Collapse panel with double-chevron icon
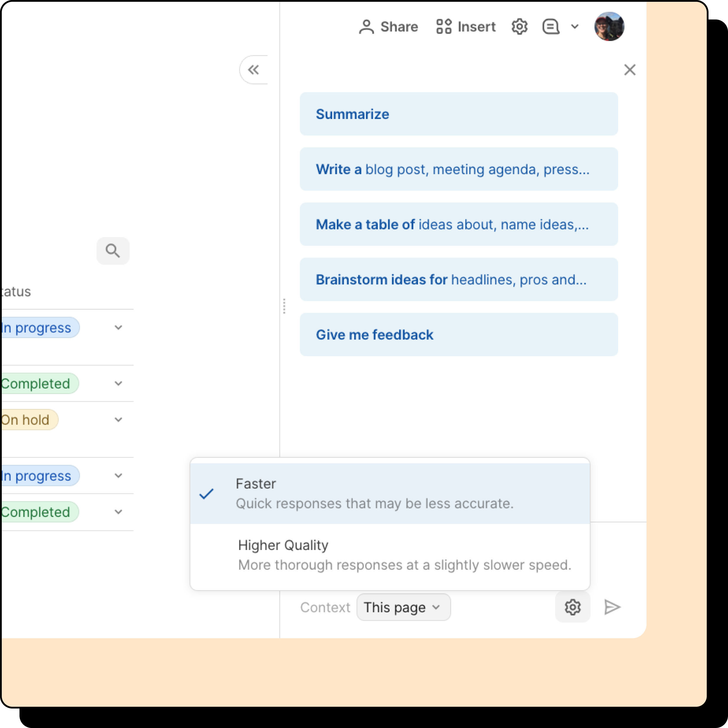The width and height of the screenshot is (728, 728). [254, 70]
